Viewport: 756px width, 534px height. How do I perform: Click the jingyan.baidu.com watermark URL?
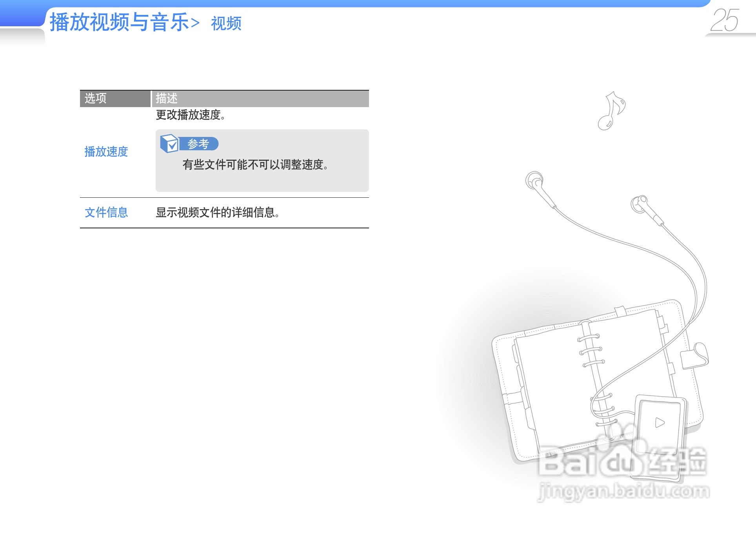click(x=623, y=492)
